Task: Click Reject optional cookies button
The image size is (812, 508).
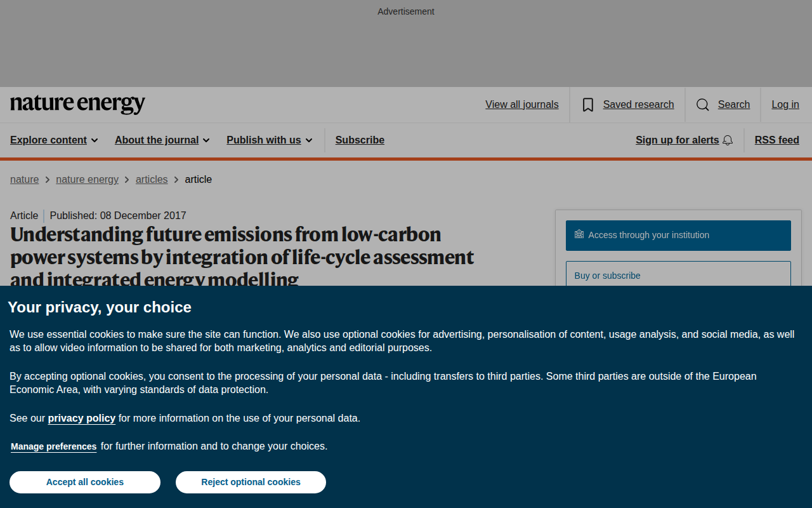Action: (251, 482)
